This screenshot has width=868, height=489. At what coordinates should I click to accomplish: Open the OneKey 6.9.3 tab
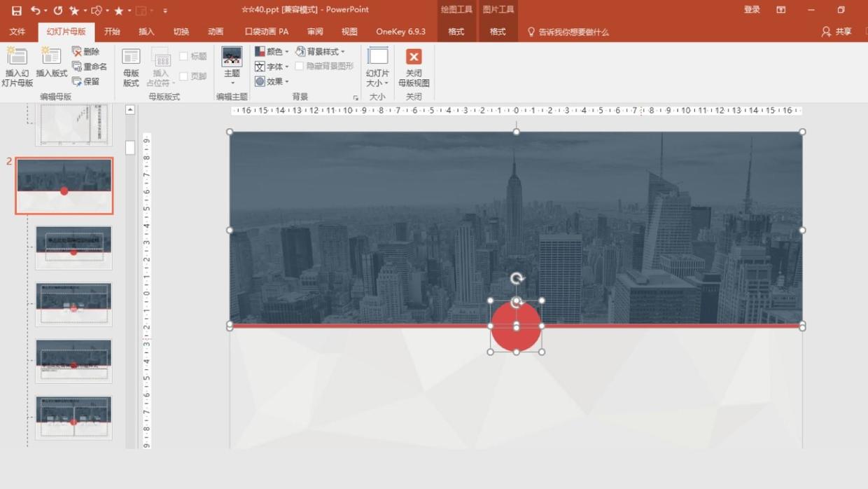[400, 32]
